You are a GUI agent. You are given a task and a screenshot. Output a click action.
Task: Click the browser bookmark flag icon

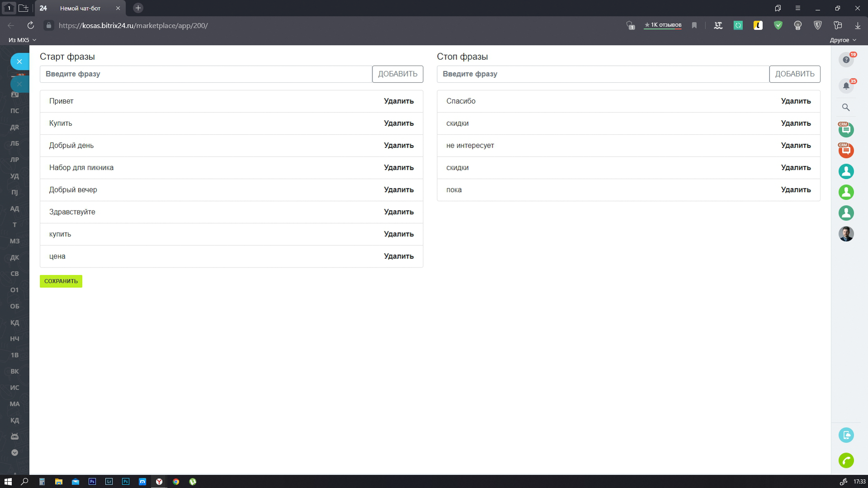694,25
